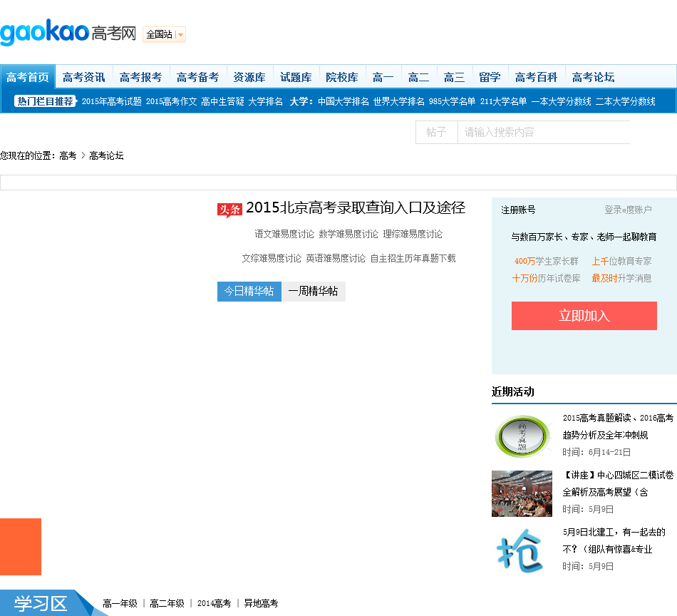Open the 二本大学分数线 link
This screenshot has height=616, width=677.
[626, 101]
